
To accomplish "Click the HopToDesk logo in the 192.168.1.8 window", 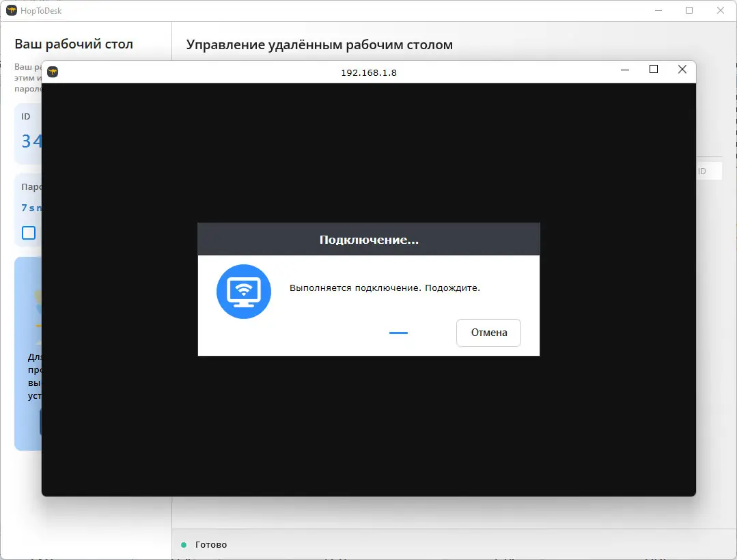I will (x=53, y=72).
